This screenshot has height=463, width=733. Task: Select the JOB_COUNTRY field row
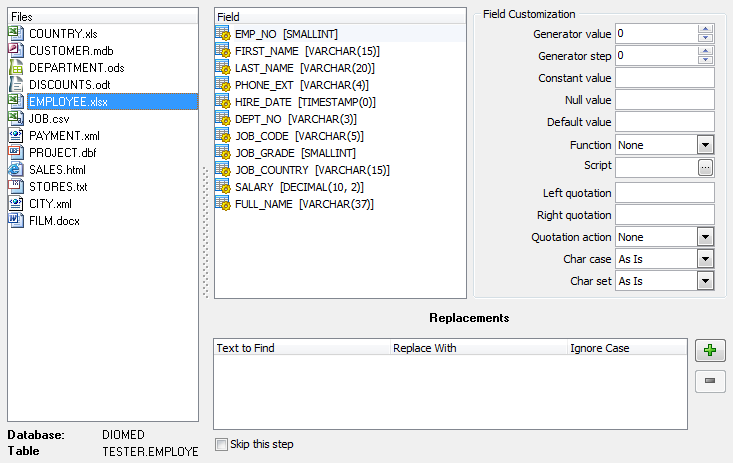pos(311,170)
